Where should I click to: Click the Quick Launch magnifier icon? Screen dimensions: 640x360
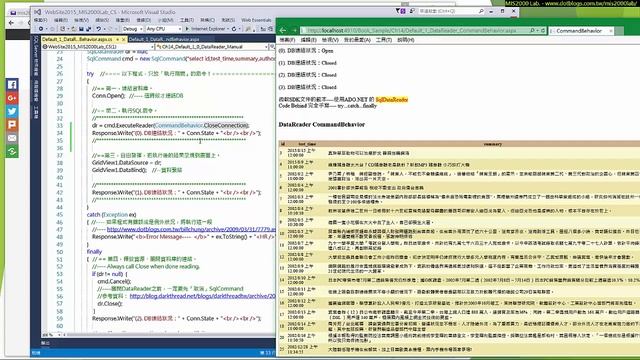click(481, 11)
